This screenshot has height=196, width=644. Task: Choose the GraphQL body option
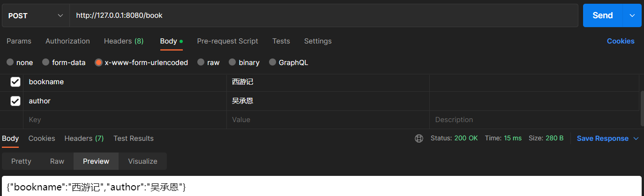(x=272, y=62)
